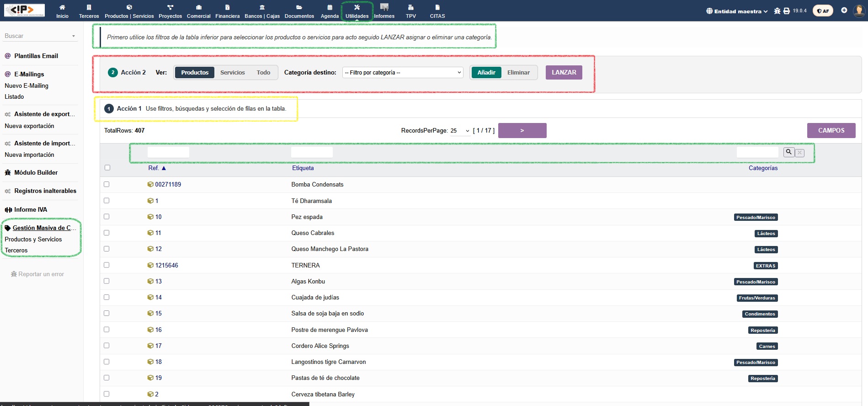Go to next page with > button
The image size is (868, 406).
click(x=522, y=130)
